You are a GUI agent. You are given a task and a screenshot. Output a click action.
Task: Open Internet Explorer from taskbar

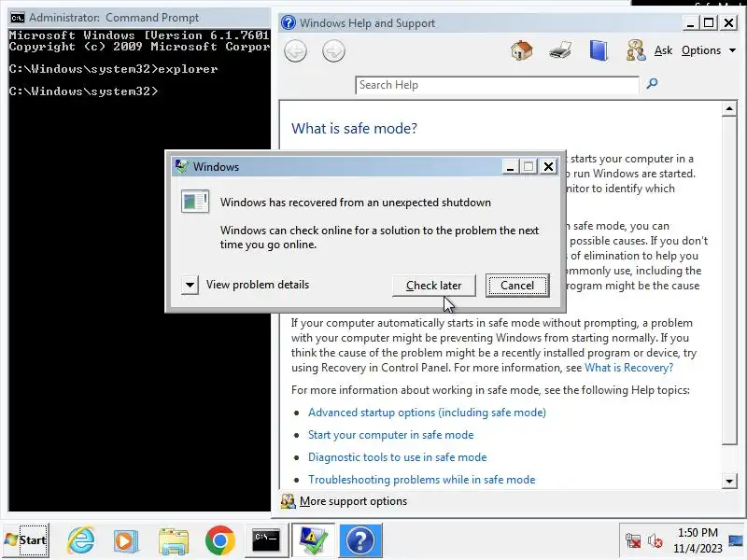tap(81, 540)
